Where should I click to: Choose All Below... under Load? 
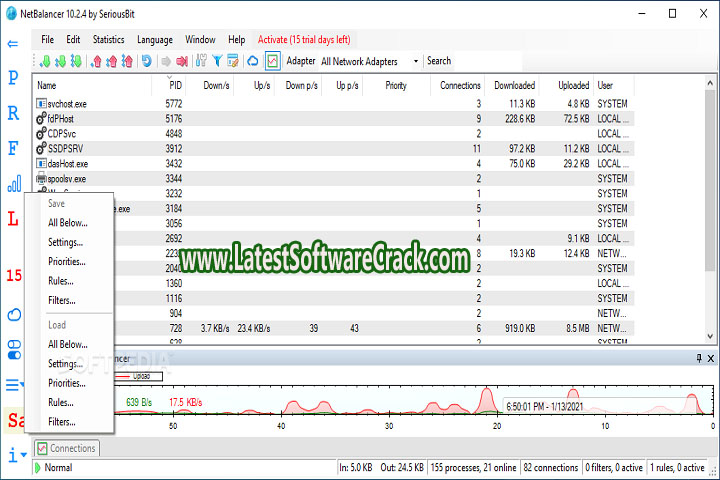(x=68, y=344)
